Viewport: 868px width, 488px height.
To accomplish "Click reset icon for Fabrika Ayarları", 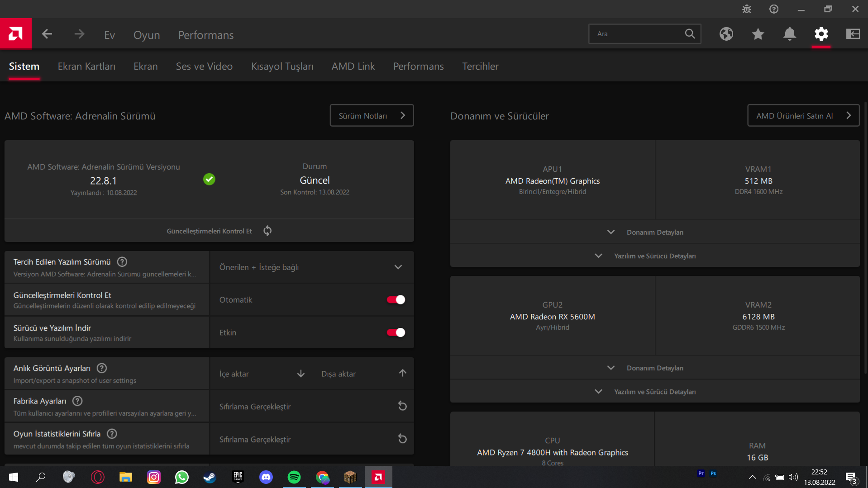I will [x=402, y=406].
